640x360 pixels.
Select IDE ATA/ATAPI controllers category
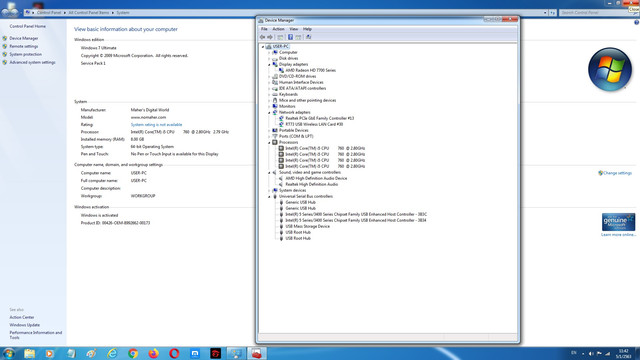302,89
